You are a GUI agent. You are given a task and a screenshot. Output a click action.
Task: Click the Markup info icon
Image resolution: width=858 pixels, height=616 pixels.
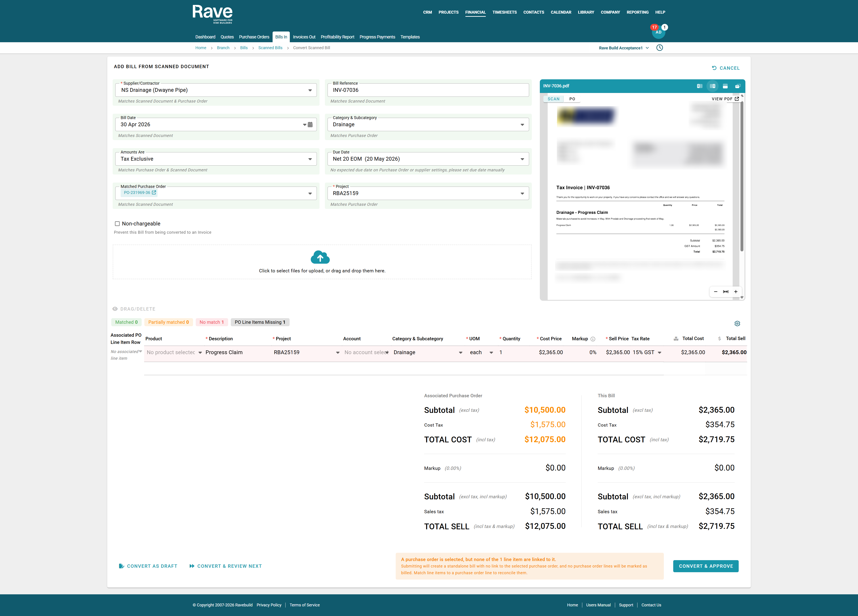pos(593,339)
